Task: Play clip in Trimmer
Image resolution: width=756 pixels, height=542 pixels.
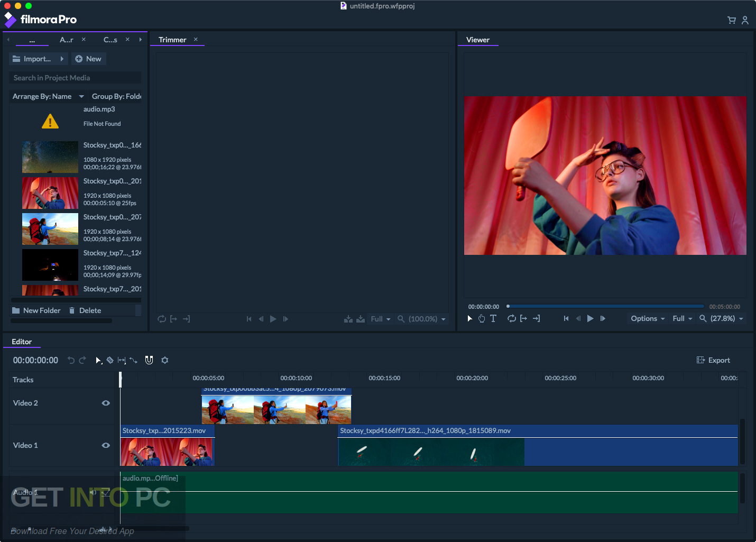Action: (x=273, y=319)
